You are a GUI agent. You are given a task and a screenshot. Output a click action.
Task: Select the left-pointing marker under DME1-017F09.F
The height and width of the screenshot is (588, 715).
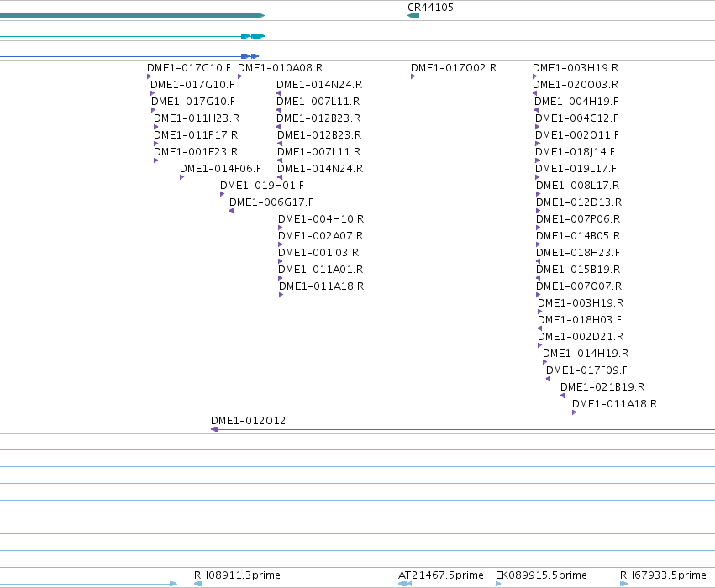pos(549,379)
